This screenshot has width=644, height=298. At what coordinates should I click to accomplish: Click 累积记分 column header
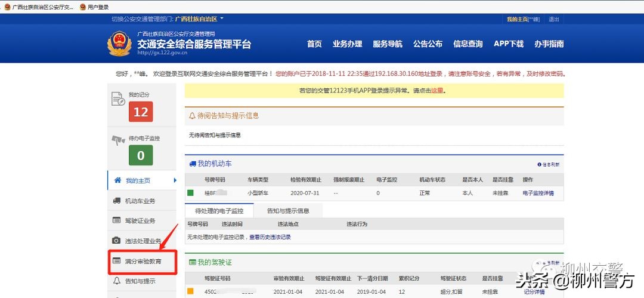[x=409, y=279]
